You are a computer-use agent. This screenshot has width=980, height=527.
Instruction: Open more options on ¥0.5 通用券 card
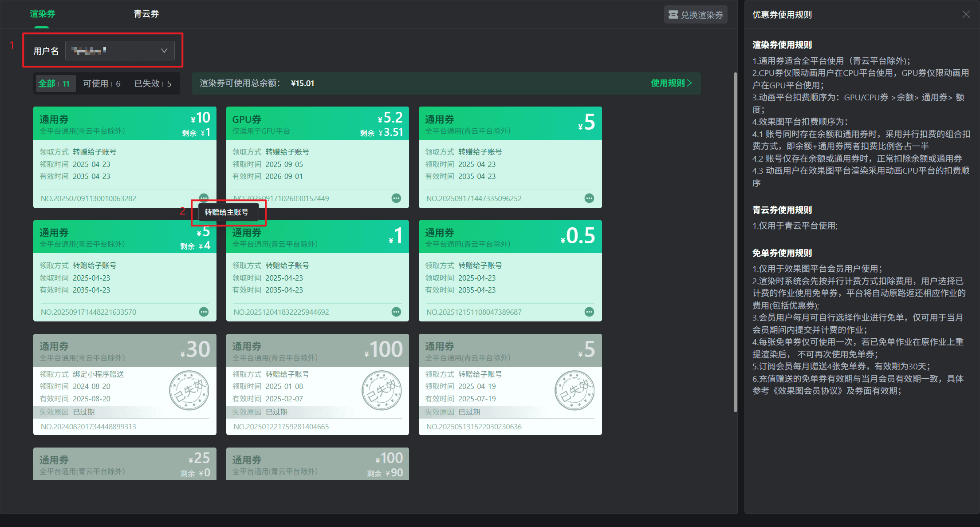point(589,312)
